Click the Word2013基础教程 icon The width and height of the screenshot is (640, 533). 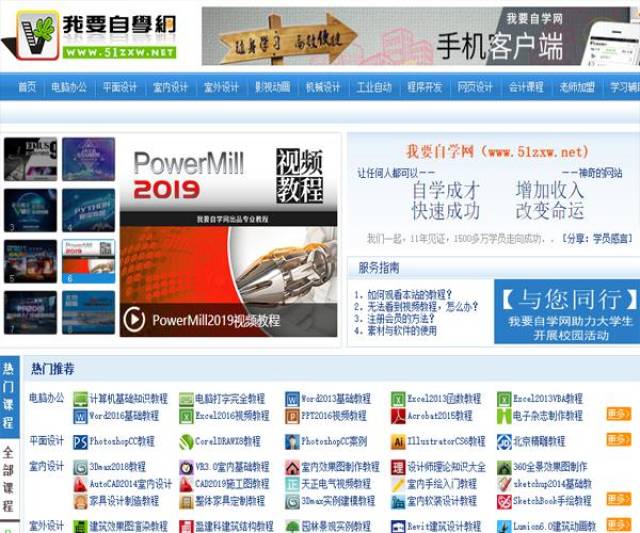point(292,399)
